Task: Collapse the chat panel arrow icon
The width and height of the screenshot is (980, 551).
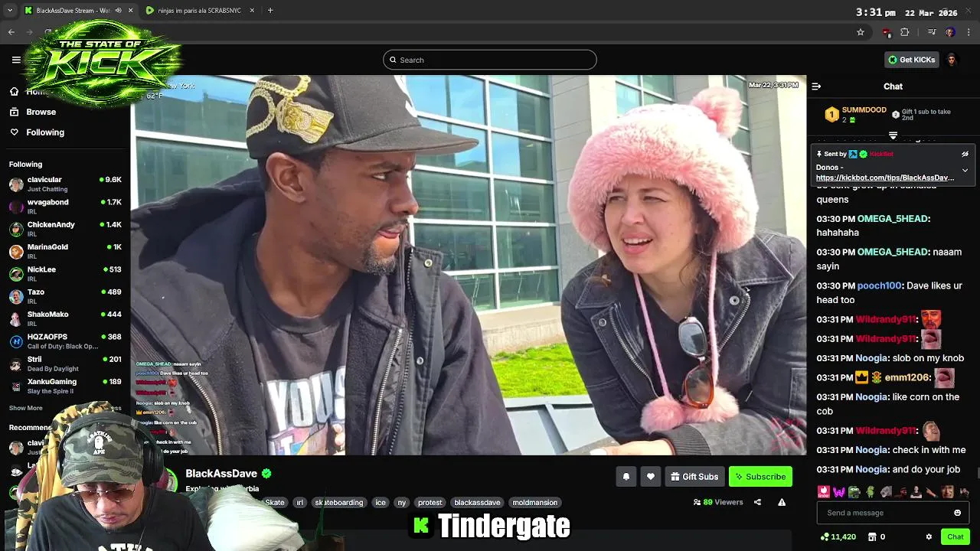Action: [x=816, y=86]
